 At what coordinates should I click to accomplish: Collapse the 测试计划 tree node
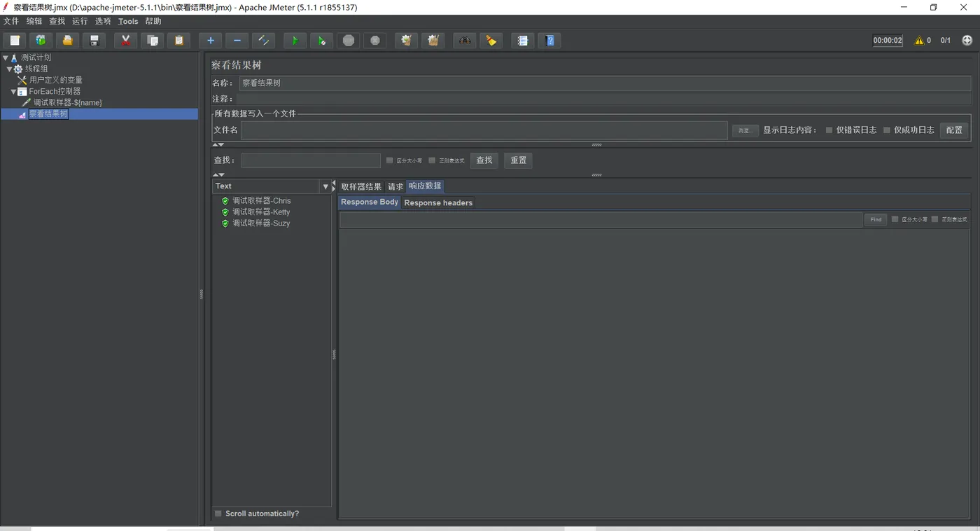(x=5, y=58)
